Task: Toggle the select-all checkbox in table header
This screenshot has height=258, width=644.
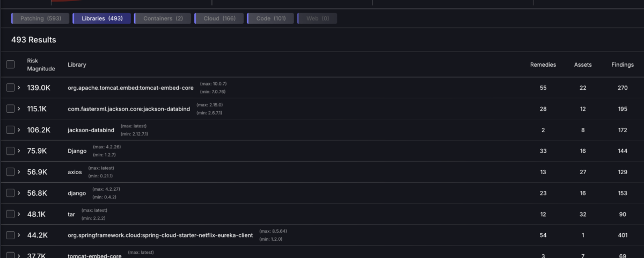Action: coord(10,64)
